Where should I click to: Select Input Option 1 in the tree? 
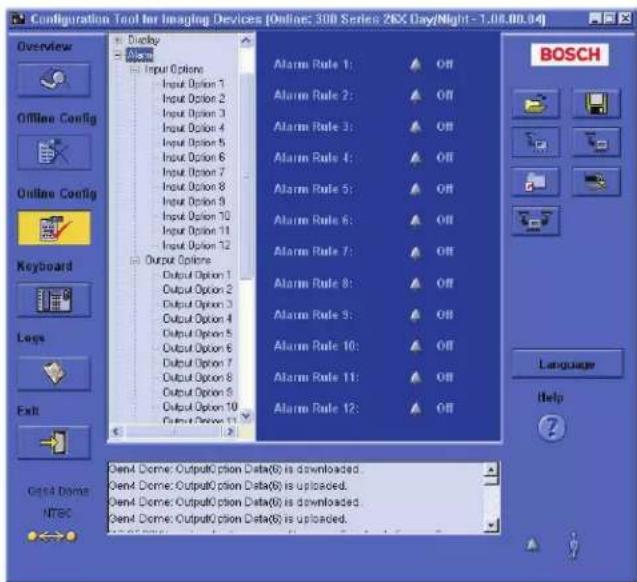(x=193, y=84)
